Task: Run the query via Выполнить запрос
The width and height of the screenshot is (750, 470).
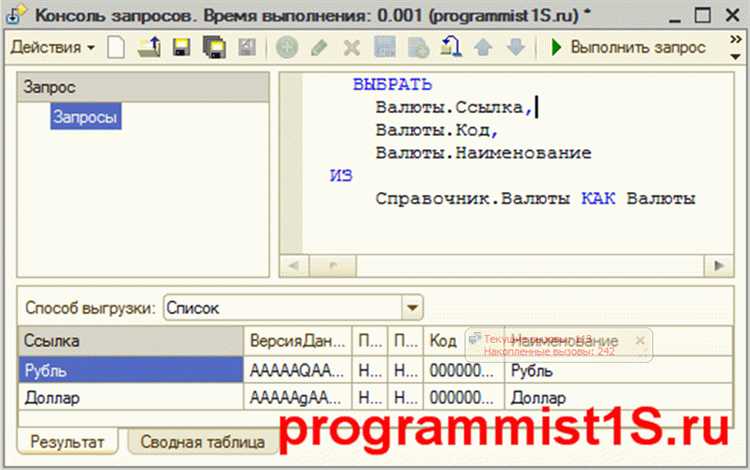Action: 628,47
